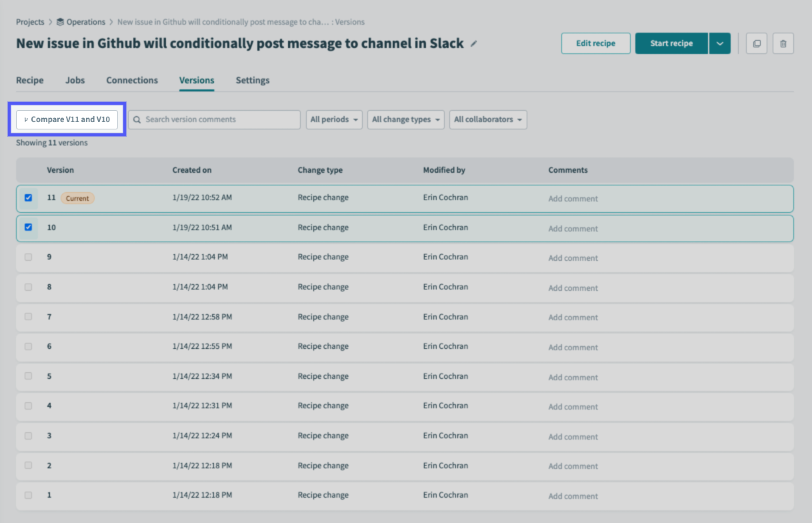812x523 pixels.
Task: Uncheck the version 11 checkbox
Action: point(28,198)
